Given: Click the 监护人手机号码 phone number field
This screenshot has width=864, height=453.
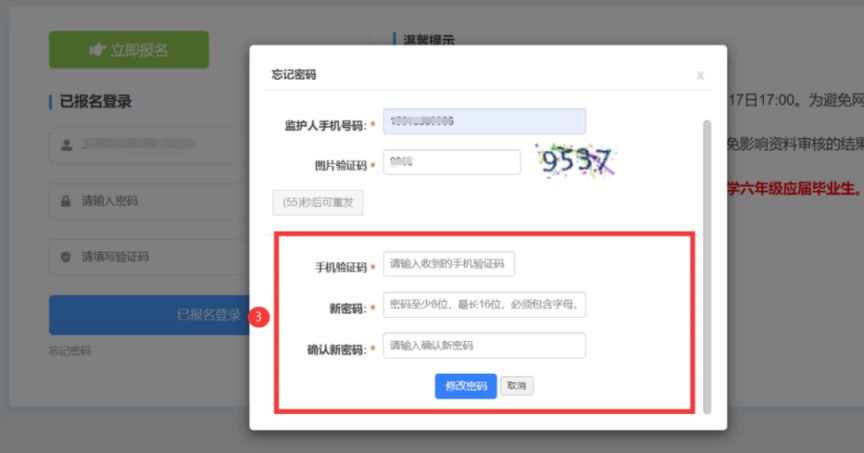Looking at the screenshot, I should pyautogui.click(x=484, y=121).
